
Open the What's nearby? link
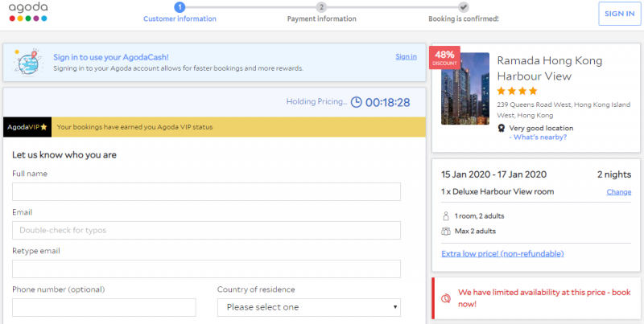click(538, 137)
